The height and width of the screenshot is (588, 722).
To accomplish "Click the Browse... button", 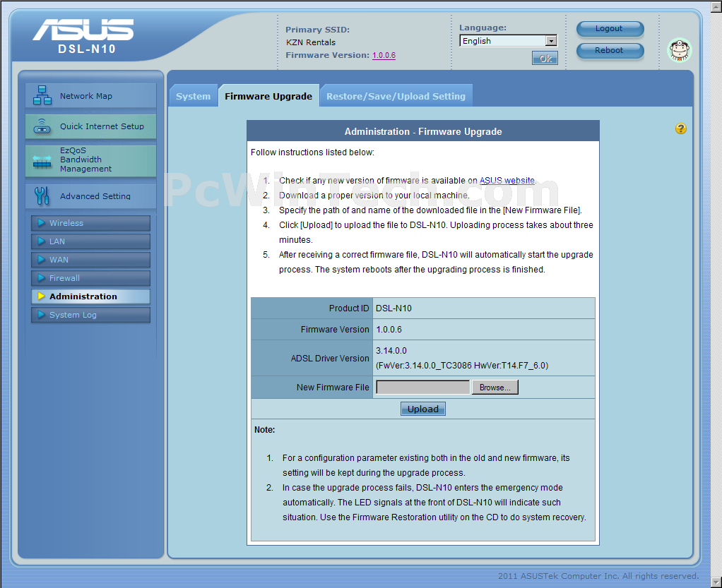I will point(495,388).
